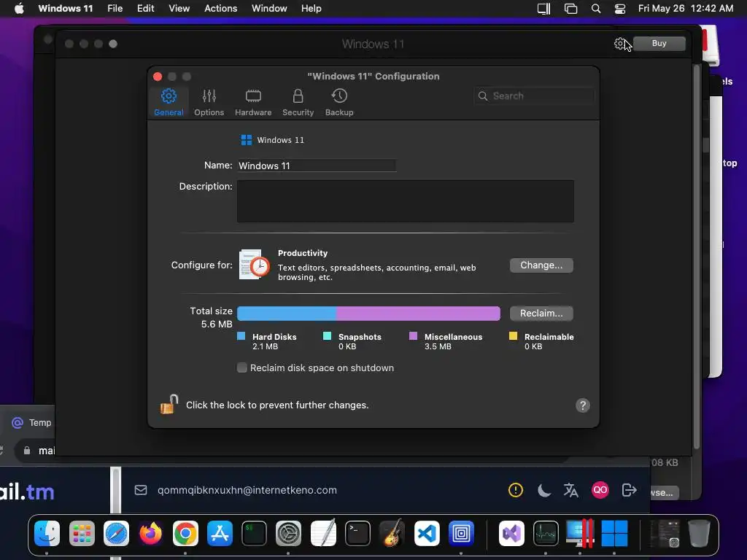This screenshot has height=560, width=747.
Task: Open Trash in the Dock
Action: (x=699, y=533)
